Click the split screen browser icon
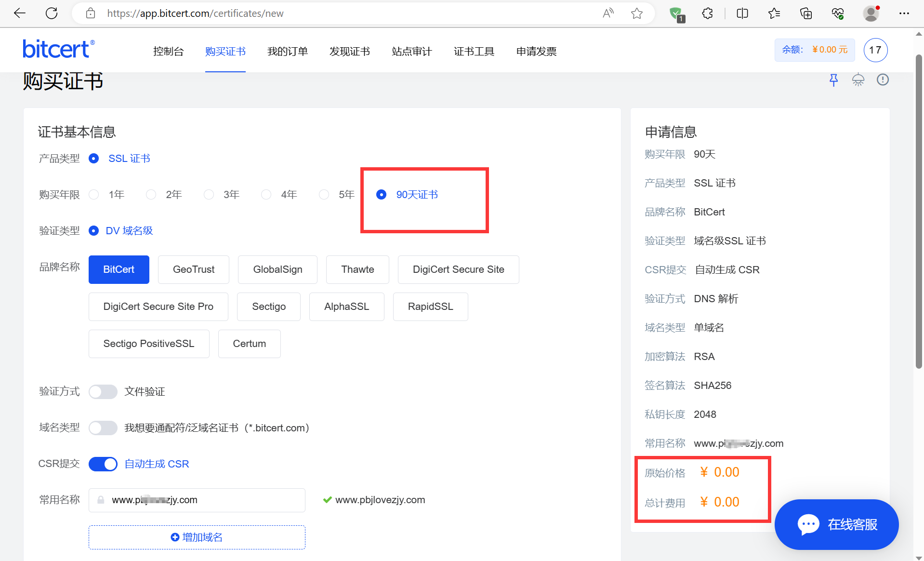 pos(742,13)
